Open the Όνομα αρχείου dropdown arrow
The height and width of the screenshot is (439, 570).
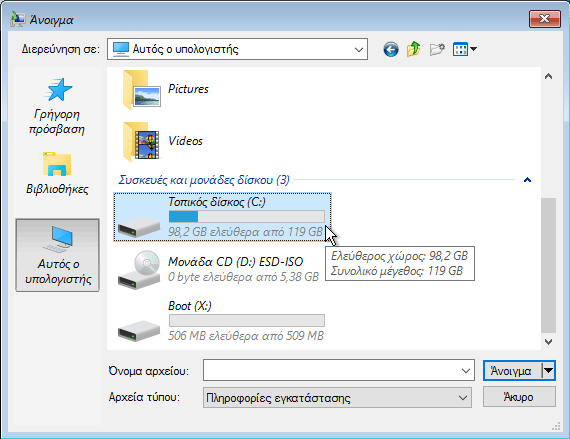click(466, 371)
